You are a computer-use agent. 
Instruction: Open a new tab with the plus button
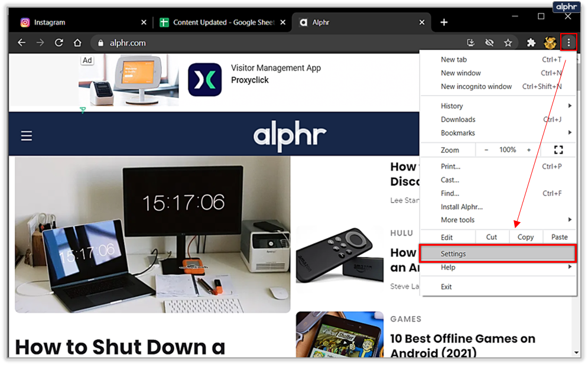(444, 22)
